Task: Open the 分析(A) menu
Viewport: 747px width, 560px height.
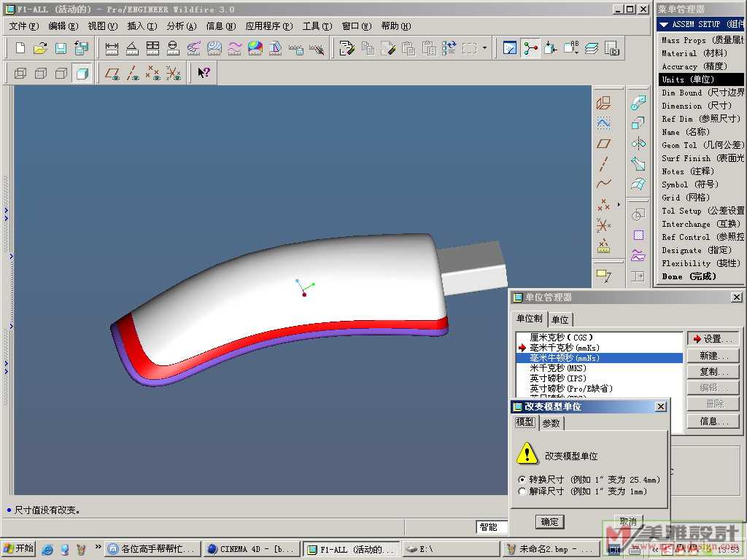Action: click(x=181, y=26)
